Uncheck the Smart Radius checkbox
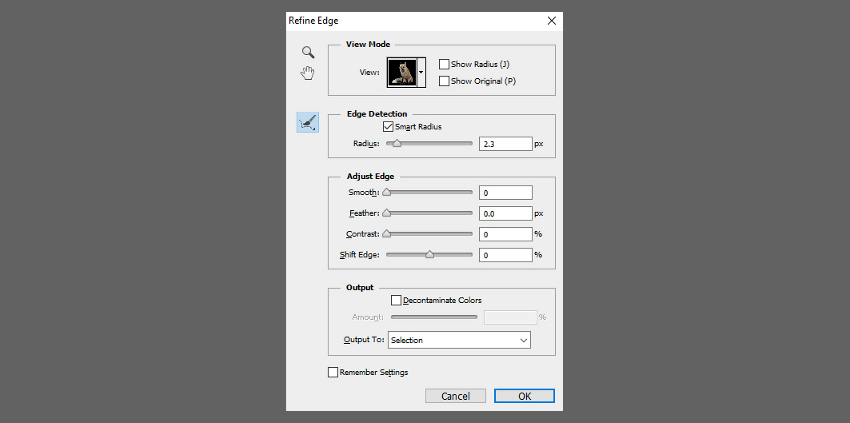 click(388, 127)
